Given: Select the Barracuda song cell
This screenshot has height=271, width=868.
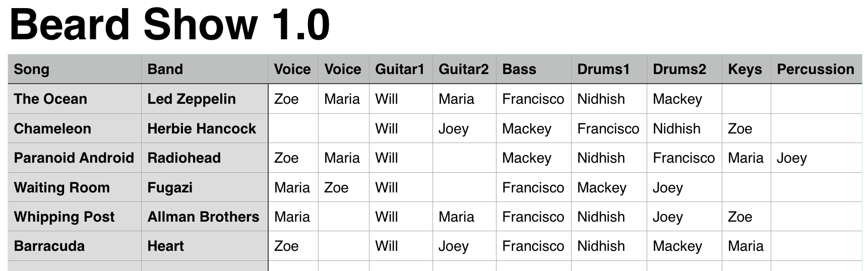Looking at the screenshot, I should coord(75,246).
